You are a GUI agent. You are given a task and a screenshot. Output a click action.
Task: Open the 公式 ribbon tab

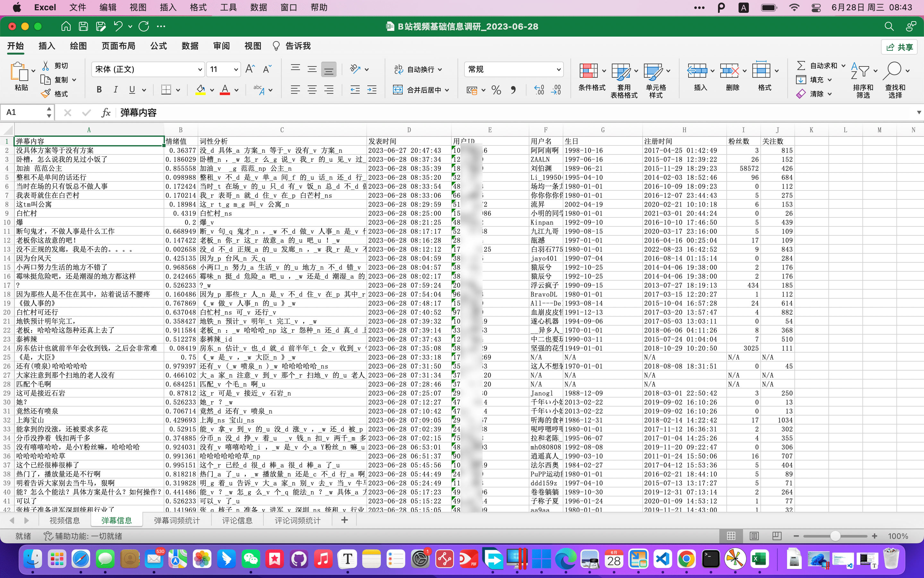(x=158, y=46)
